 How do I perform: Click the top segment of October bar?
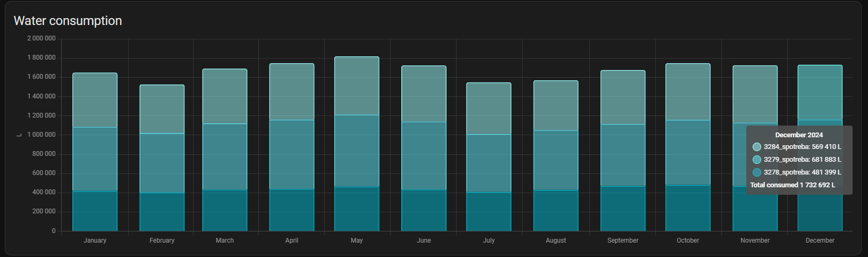[688, 92]
